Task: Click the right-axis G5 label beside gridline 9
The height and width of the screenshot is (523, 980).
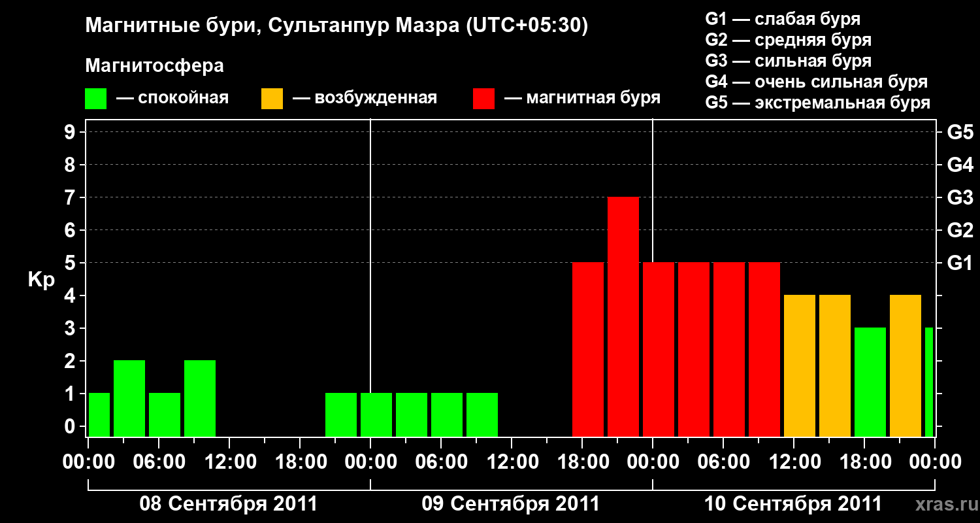Action: click(x=960, y=133)
